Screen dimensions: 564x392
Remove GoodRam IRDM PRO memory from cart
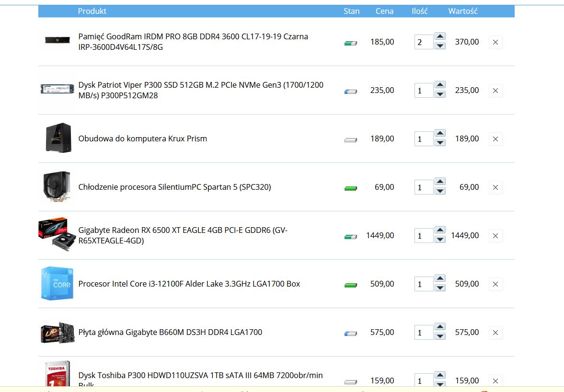click(x=495, y=42)
